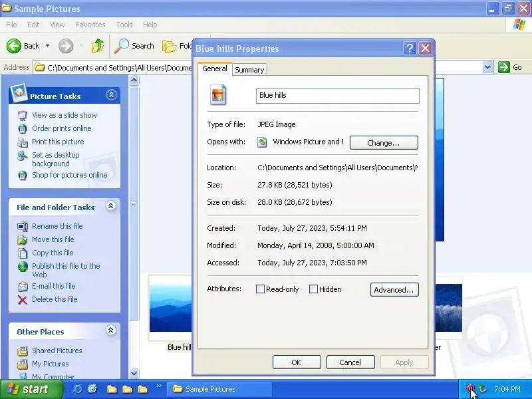532x399 pixels.
Task: Click the Blue hills file name field
Action: pos(338,96)
